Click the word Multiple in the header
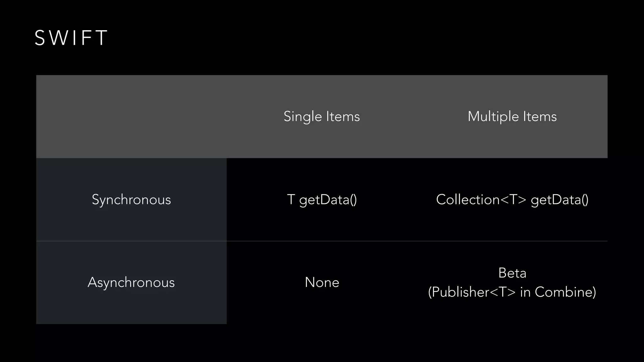The height and width of the screenshot is (362, 644). coord(493,117)
